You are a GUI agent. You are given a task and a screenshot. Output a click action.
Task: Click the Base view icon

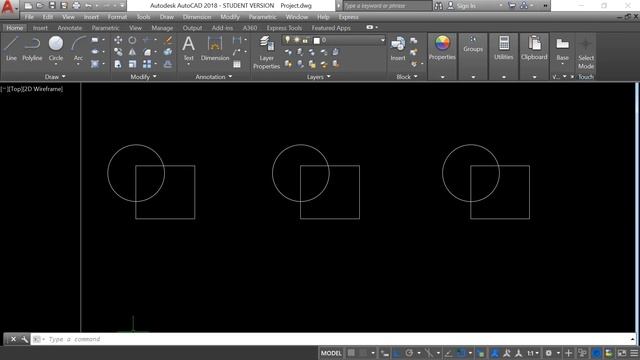(562, 48)
